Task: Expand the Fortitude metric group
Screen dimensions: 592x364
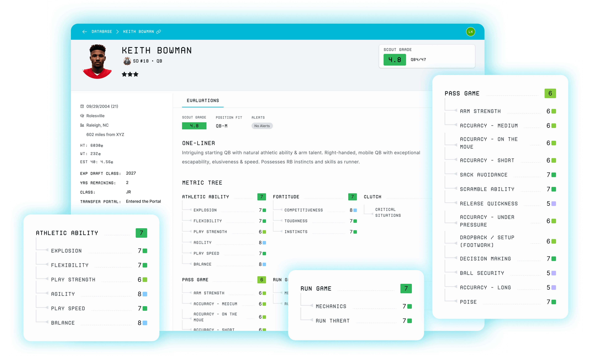Action: pyautogui.click(x=286, y=197)
